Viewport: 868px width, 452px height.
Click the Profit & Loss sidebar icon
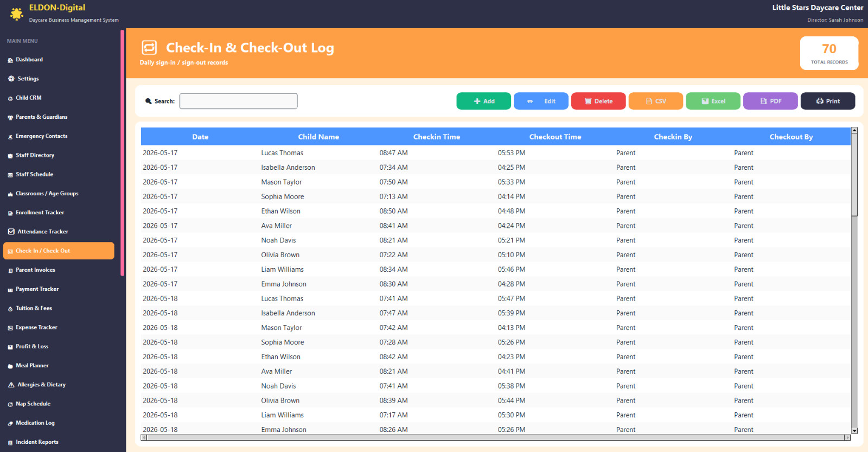click(x=10, y=347)
